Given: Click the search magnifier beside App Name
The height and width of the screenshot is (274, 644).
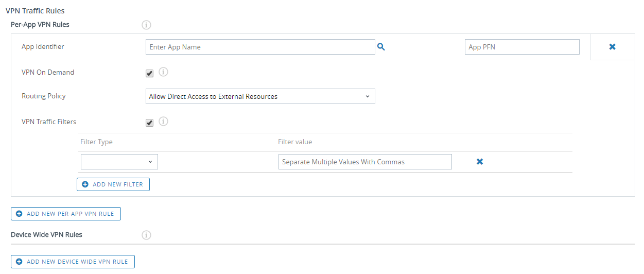Looking at the screenshot, I should [381, 47].
